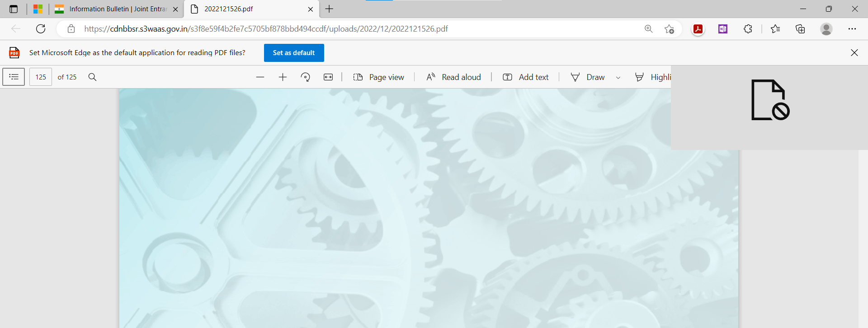Switch to the 2022121526.pdf tab
868x328 pixels.
pos(251,9)
